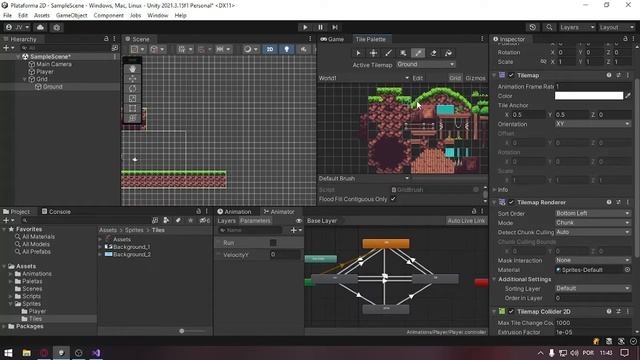This screenshot has width=640, height=360.
Task: Toggle scene lighting bulb
Action: [x=287, y=49]
